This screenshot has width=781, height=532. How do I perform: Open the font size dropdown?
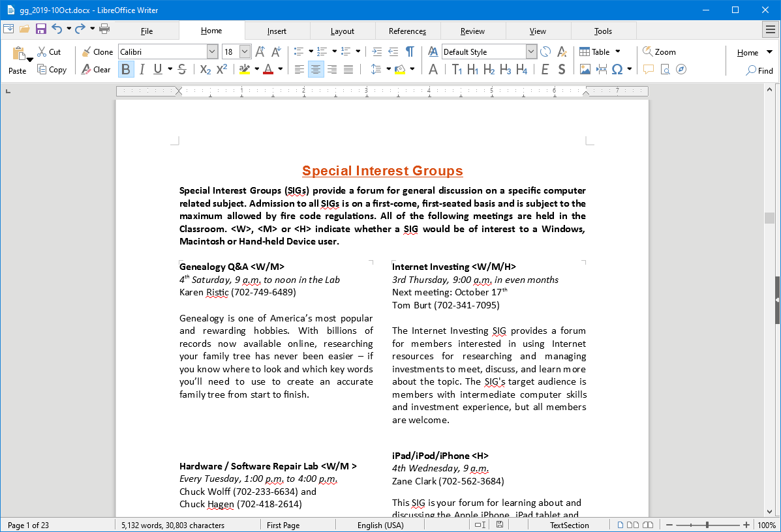click(x=245, y=51)
